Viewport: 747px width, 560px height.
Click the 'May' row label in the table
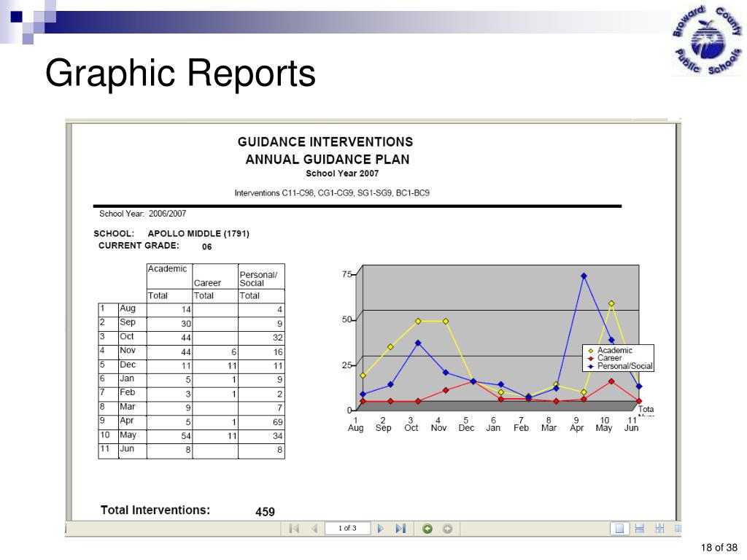pyautogui.click(x=128, y=435)
